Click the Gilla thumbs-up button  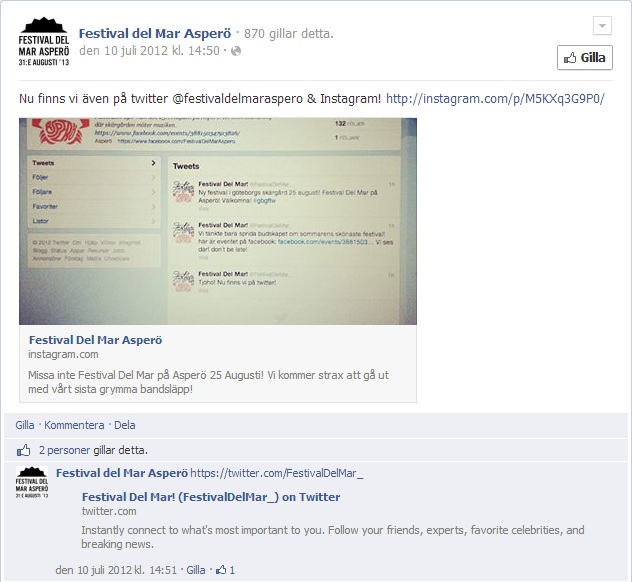point(584,58)
